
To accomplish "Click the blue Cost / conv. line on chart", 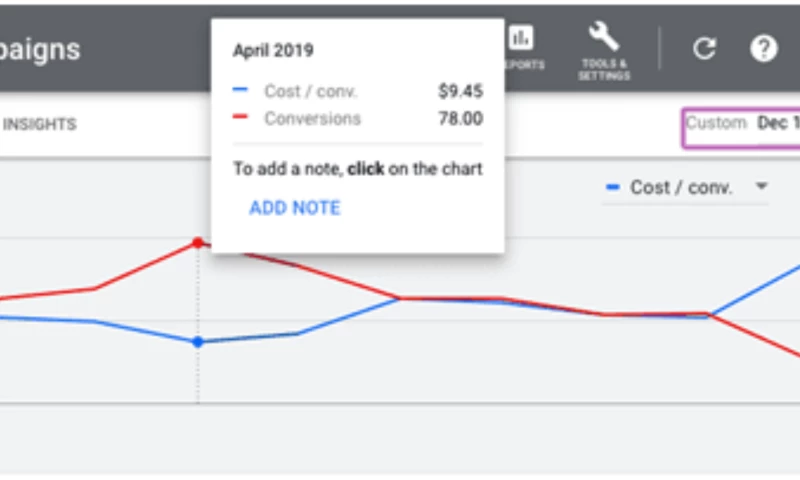I will click(350, 316).
